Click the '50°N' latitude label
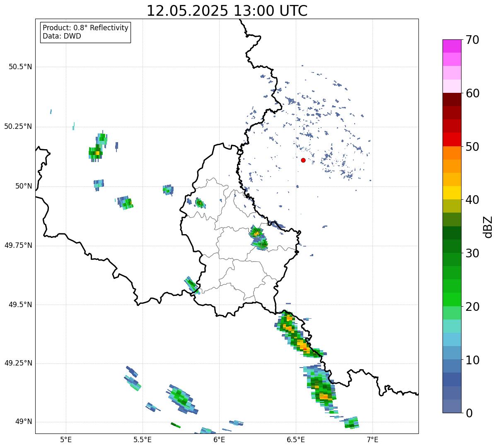The width and height of the screenshot is (498, 448). [24, 186]
